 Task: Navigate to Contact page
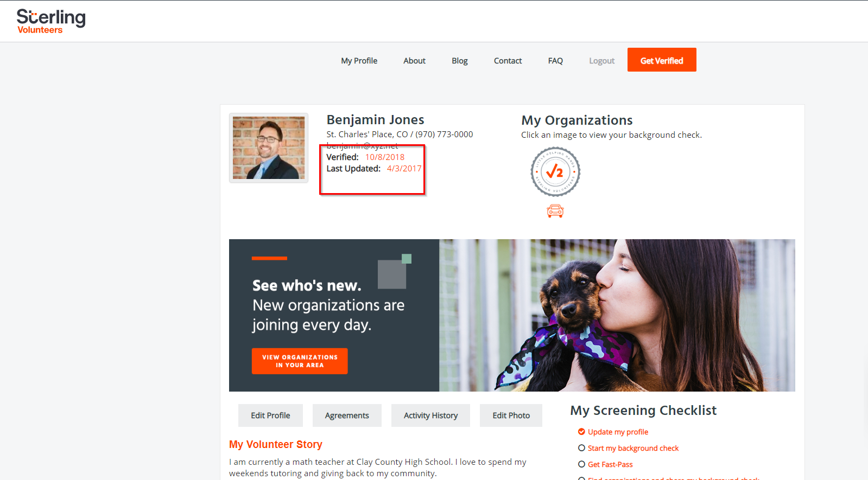pyautogui.click(x=508, y=61)
